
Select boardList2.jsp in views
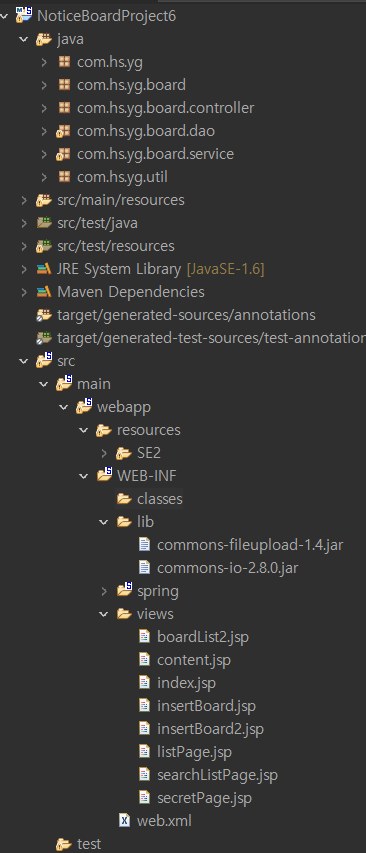point(203,636)
